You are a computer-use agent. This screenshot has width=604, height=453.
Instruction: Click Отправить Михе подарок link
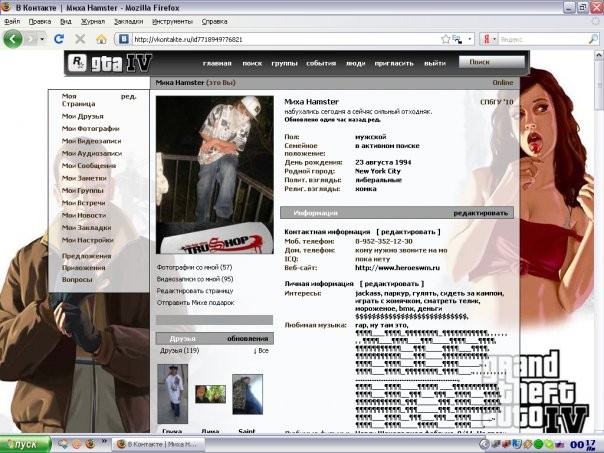(x=196, y=303)
